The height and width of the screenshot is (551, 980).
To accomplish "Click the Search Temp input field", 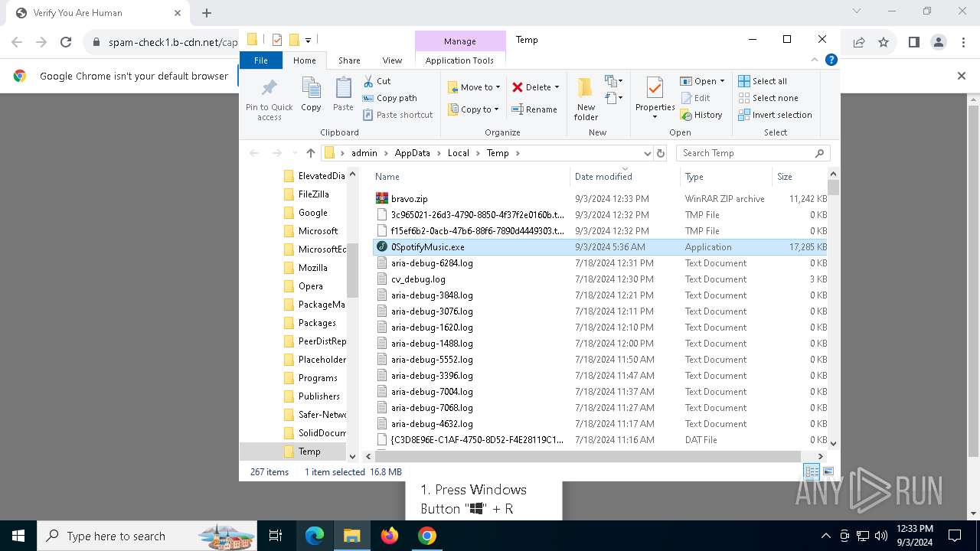I will point(753,153).
